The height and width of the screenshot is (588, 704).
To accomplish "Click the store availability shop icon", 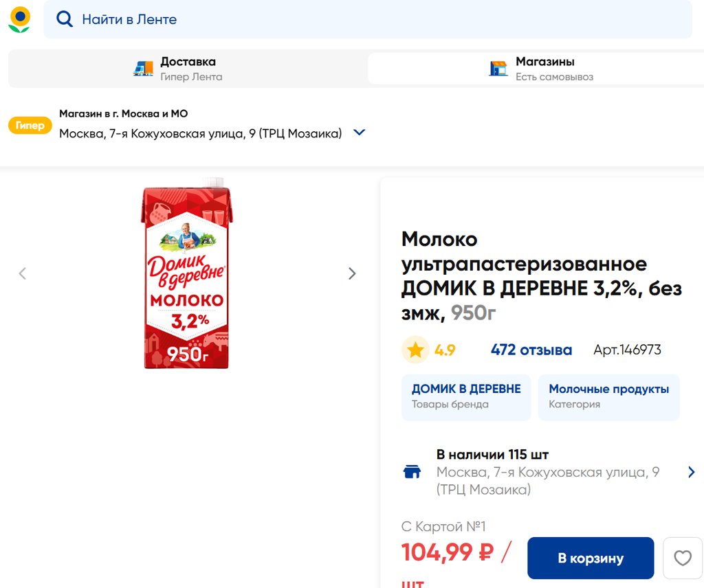I will coord(412,472).
